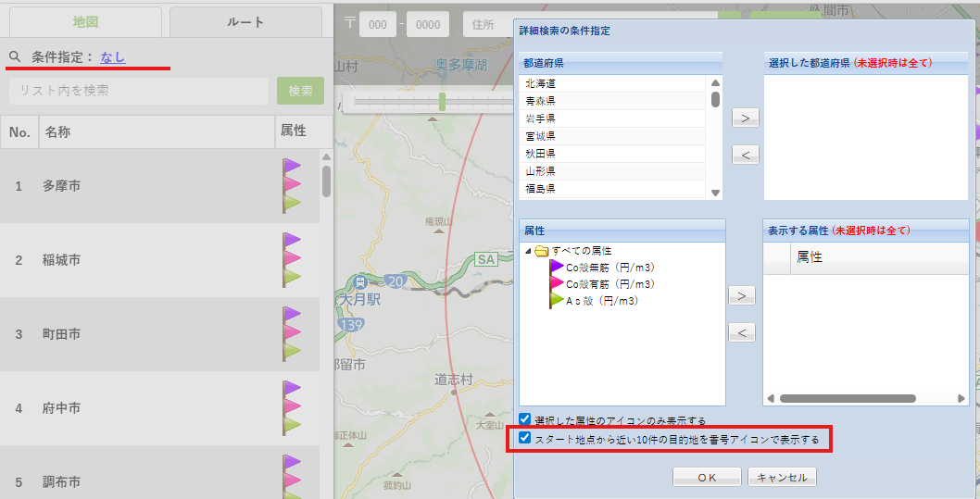Click the search magnifier icon beside 条件指定
Viewport: 980px width, 499px height.
(15, 57)
